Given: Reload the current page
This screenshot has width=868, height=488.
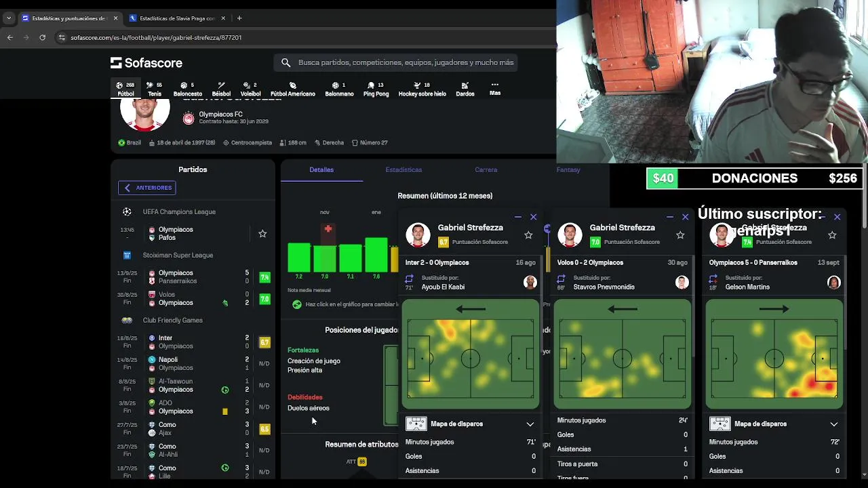Looking at the screenshot, I should [x=42, y=37].
